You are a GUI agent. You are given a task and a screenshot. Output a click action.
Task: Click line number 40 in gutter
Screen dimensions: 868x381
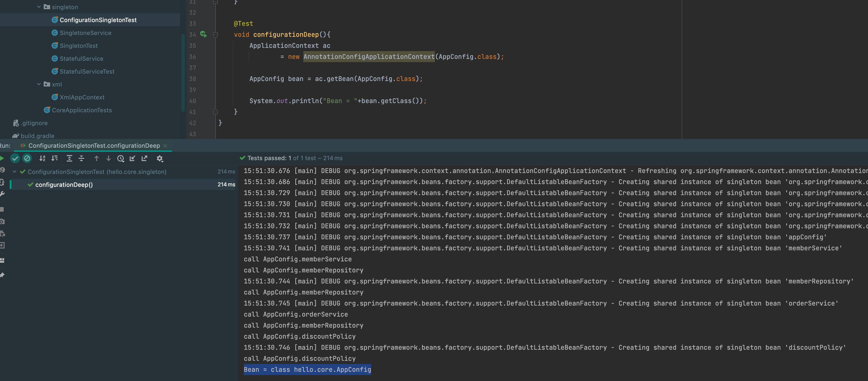tap(193, 101)
